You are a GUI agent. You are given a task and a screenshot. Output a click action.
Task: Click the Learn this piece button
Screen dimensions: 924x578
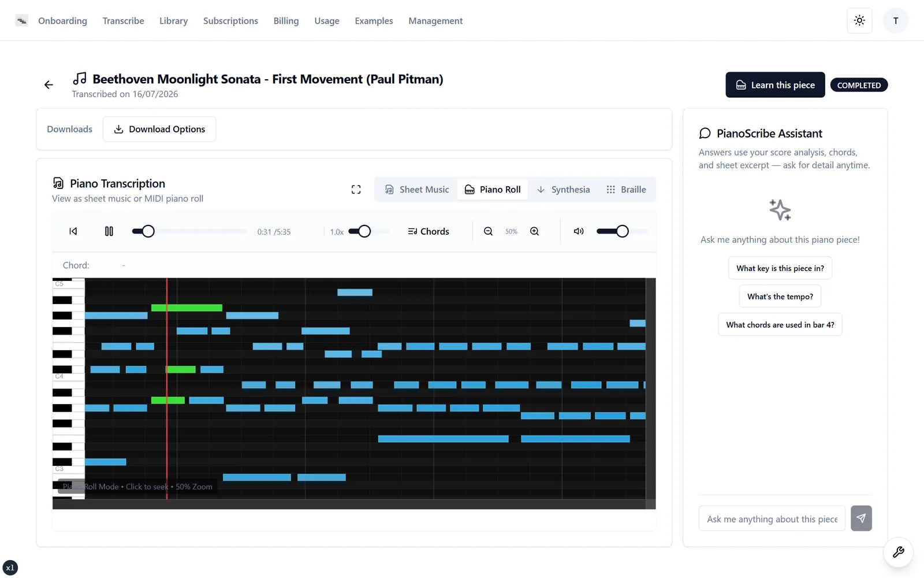pos(775,85)
